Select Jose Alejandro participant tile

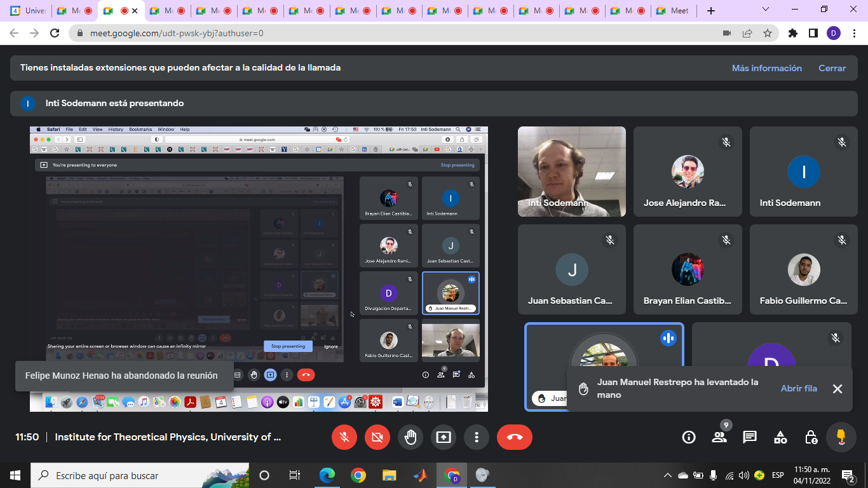point(687,172)
